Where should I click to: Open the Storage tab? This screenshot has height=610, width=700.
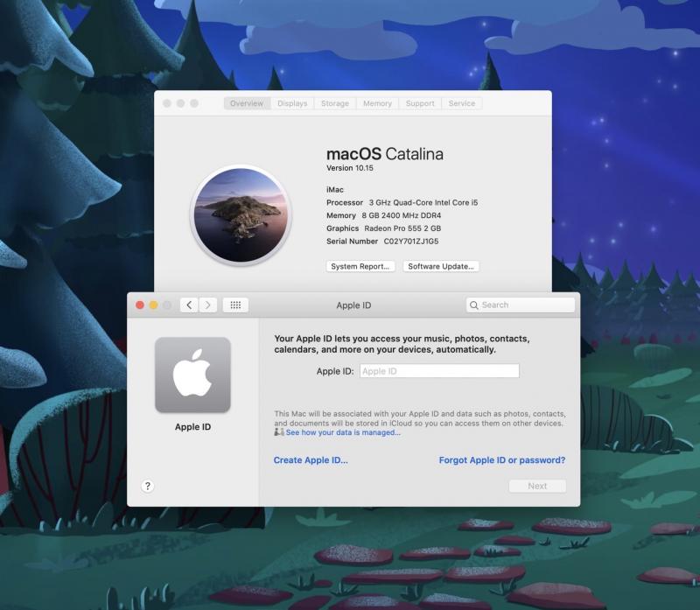[335, 103]
